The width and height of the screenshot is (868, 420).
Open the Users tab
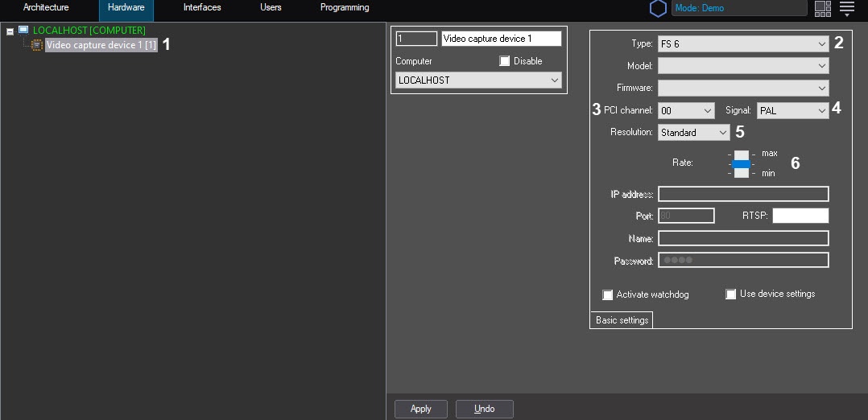click(271, 8)
